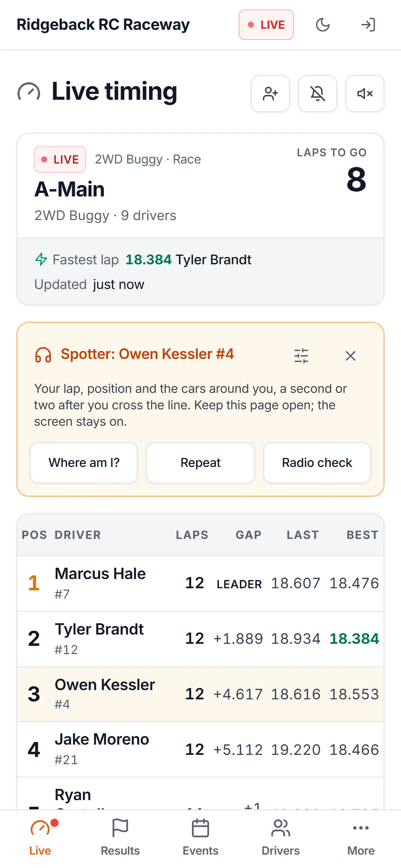Click the DRIVER column header

78,535
